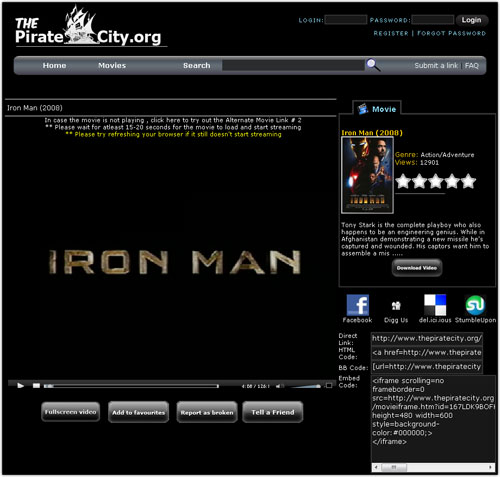Share the movie on Facebook icon

[358, 305]
